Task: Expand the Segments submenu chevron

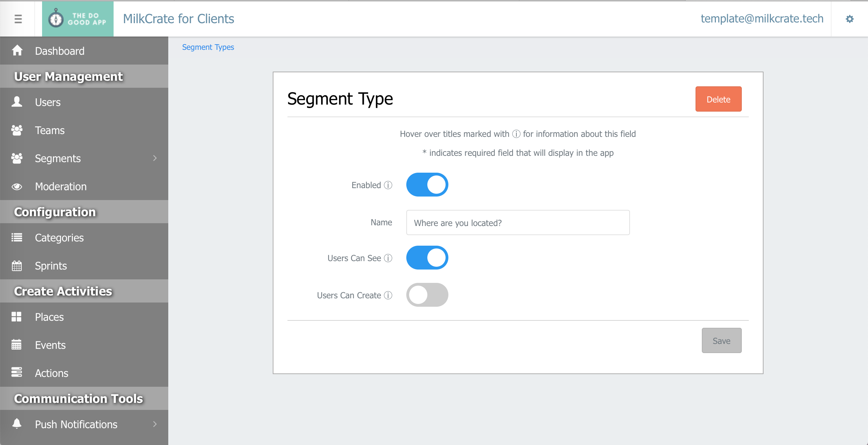Action: point(155,158)
